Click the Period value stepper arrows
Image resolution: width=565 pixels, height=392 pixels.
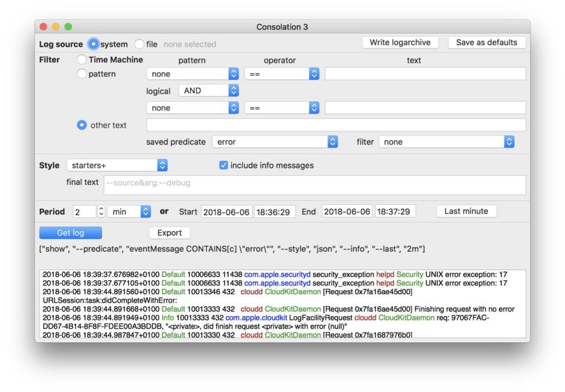pos(101,212)
